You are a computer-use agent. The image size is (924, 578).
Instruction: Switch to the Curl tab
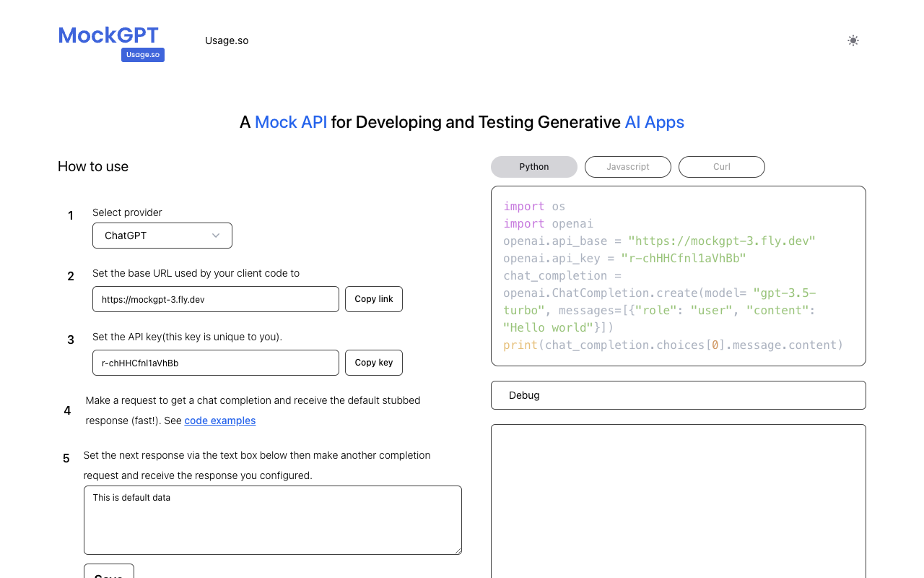coord(721,167)
